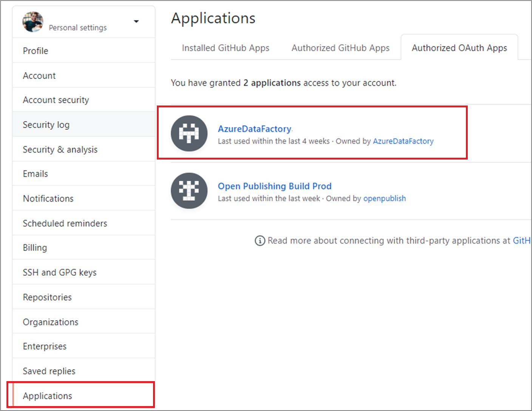Click the Open Publishing Build Prod app icon

pos(189,191)
